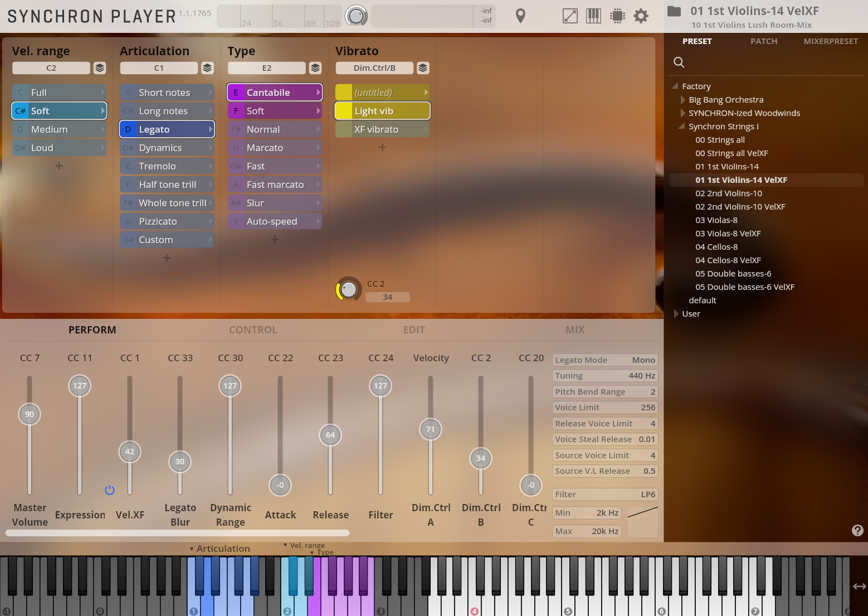Select the Medium velocity range slot
868x616 pixels.
point(59,129)
